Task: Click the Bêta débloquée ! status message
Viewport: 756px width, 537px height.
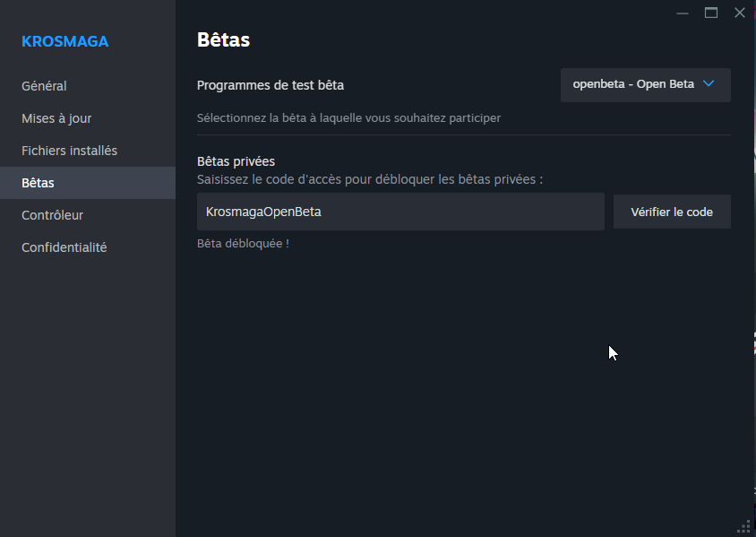Action: 243,244
